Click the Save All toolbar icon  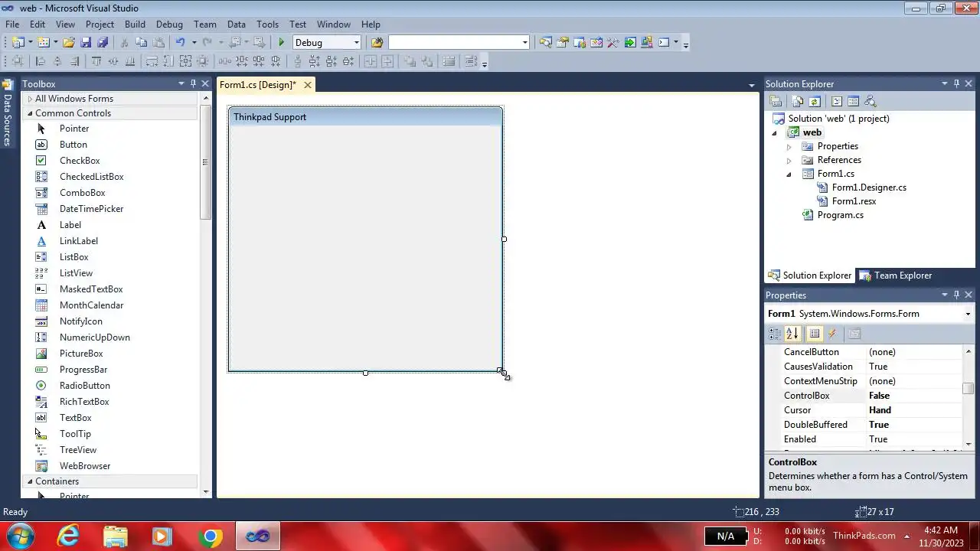(x=103, y=43)
